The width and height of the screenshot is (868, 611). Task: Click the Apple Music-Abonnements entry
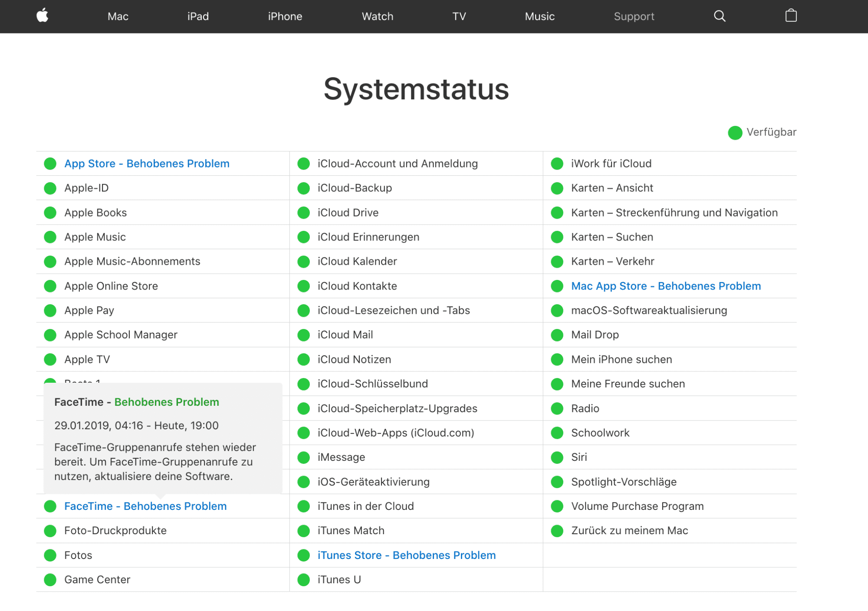point(132,261)
